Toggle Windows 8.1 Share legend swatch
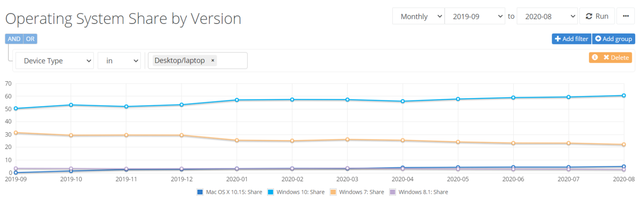The image size is (644, 198). (393, 192)
